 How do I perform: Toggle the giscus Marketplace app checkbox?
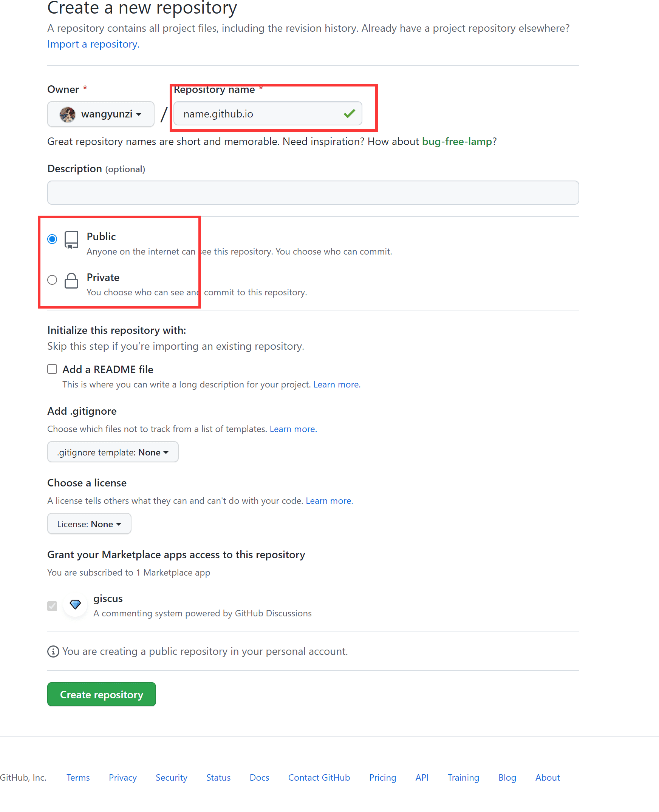(x=52, y=606)
